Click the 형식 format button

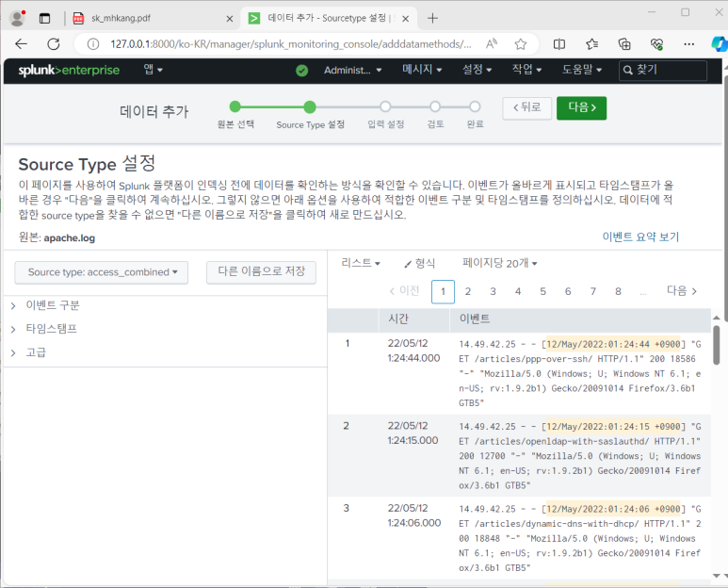pyautogui.click(x=419, y=263)
